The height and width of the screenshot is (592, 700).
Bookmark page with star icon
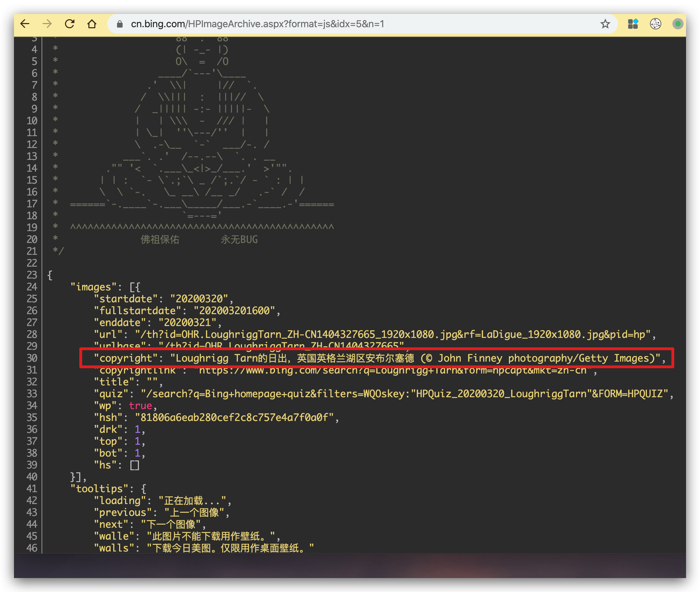click(605, 24)
